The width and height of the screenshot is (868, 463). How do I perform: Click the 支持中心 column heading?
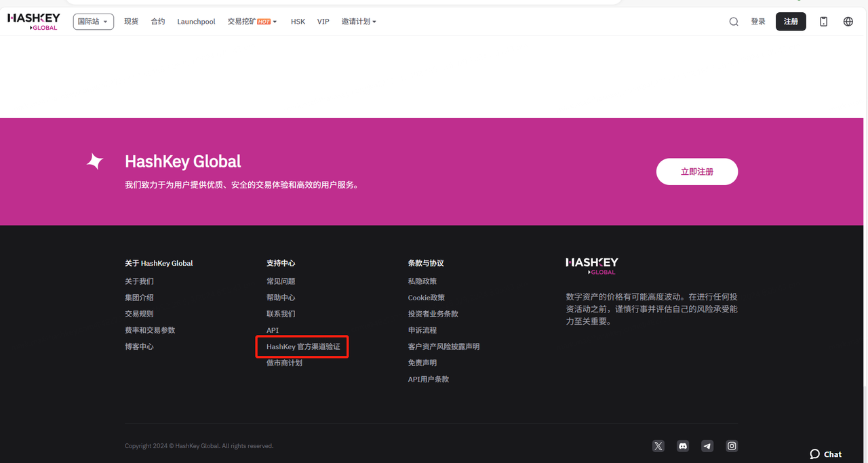point(281,263)
